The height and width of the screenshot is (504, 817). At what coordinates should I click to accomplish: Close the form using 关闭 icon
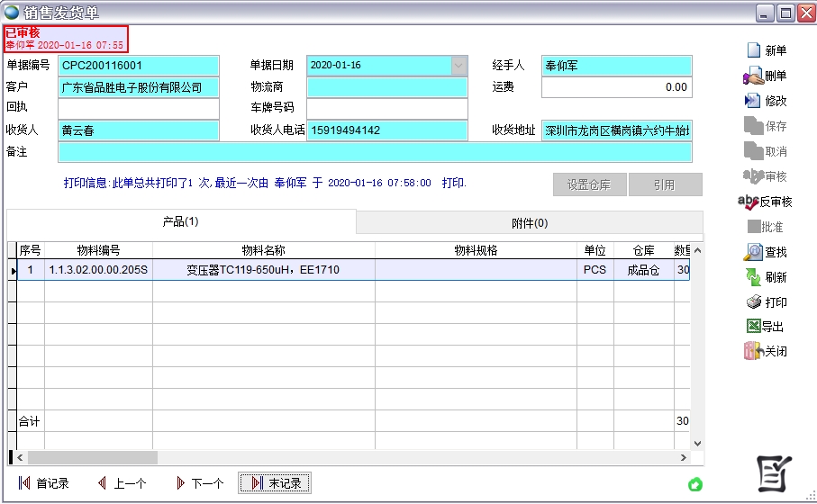coord(753,352)
